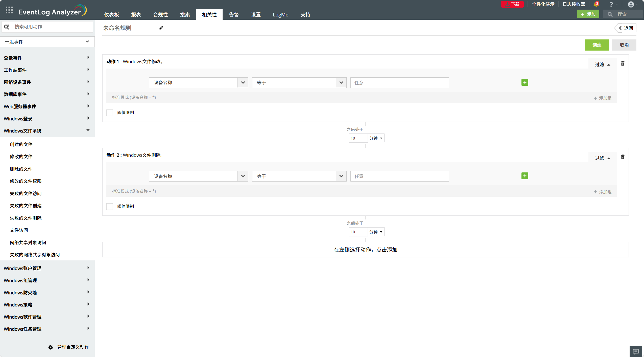Add filter row in Action 1 (green plus)
The width and height of the screenshot is (644, 357).
coord(525,82)
